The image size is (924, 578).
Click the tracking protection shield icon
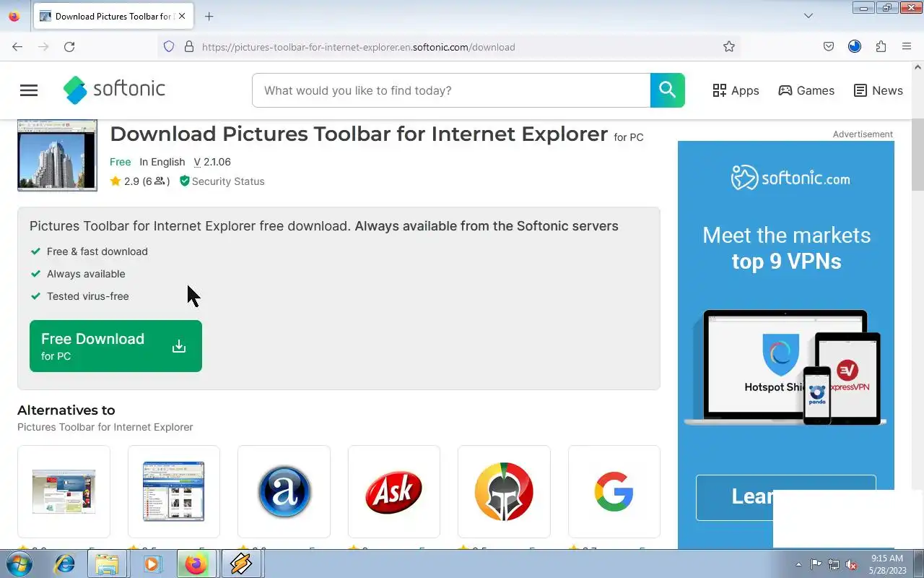coord(169,46)
